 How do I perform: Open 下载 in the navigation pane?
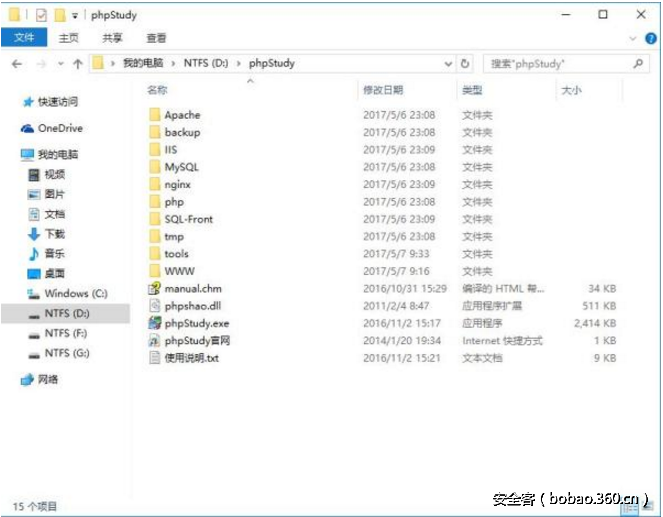pyautogui.click(x=47, y=234)
